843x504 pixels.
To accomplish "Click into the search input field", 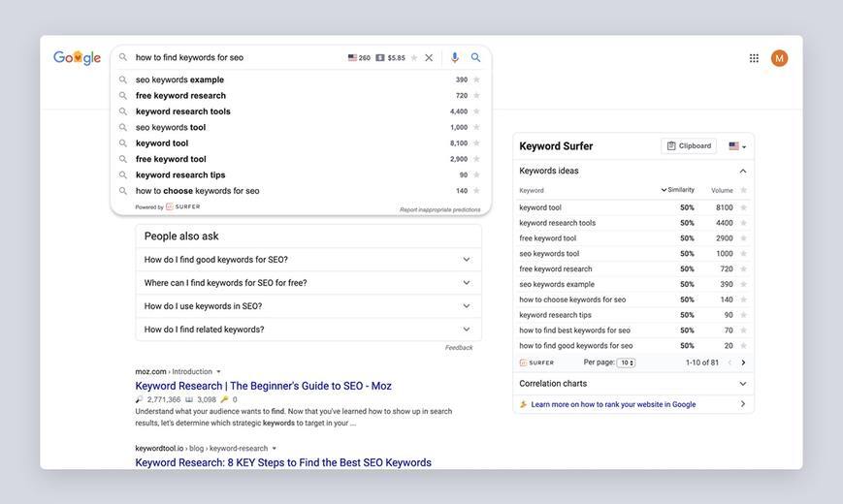I will pyautogui.click(x=237, y=57).
